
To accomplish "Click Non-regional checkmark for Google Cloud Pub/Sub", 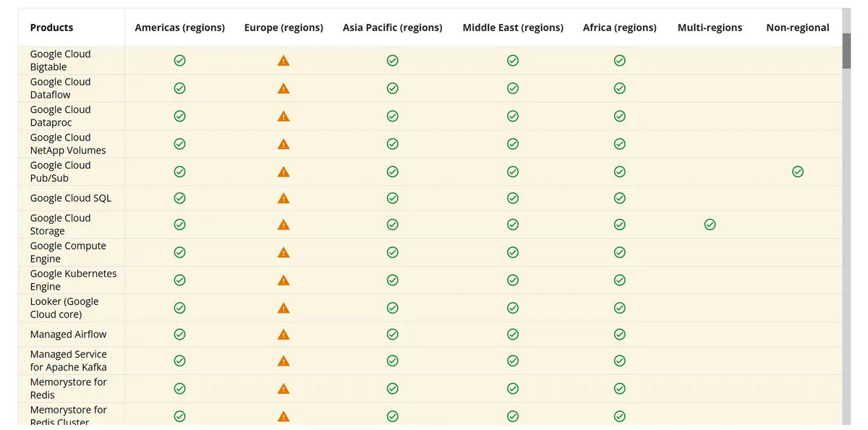I will point(798,172).
